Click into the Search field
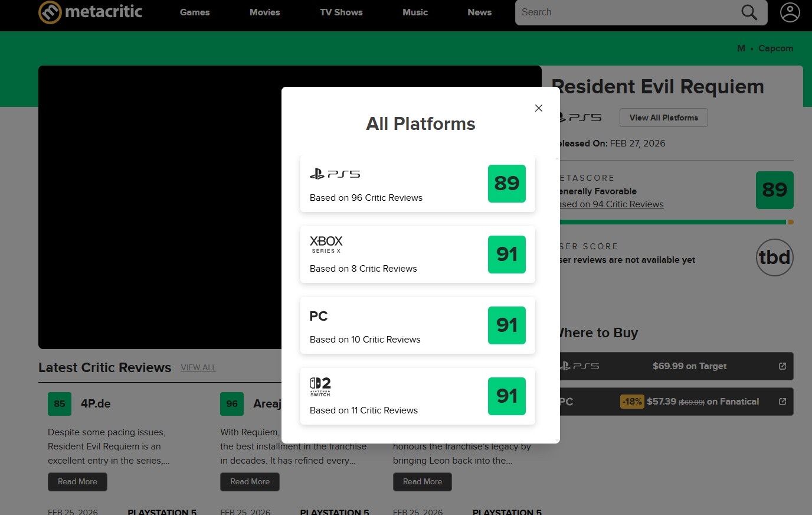Screen dimensions: 812x515 coord(626,12)
